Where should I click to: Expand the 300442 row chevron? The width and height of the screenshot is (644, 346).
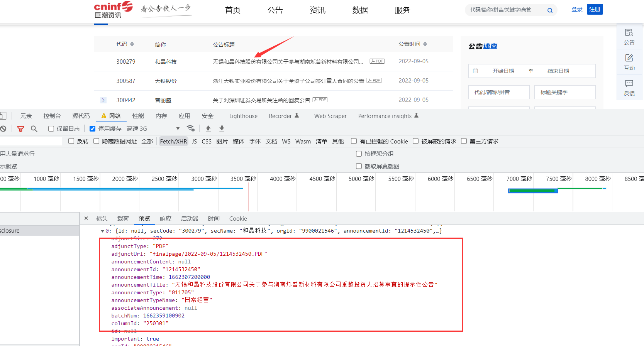(x=103, y=100)
